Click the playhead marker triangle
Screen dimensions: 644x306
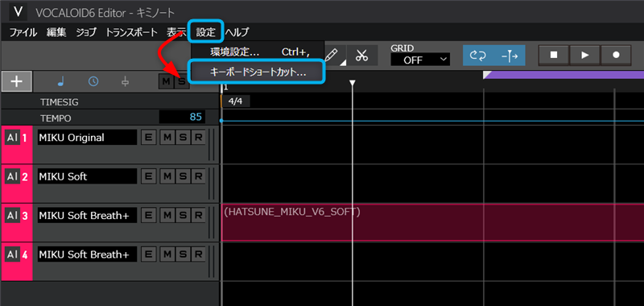click(352, 84)
